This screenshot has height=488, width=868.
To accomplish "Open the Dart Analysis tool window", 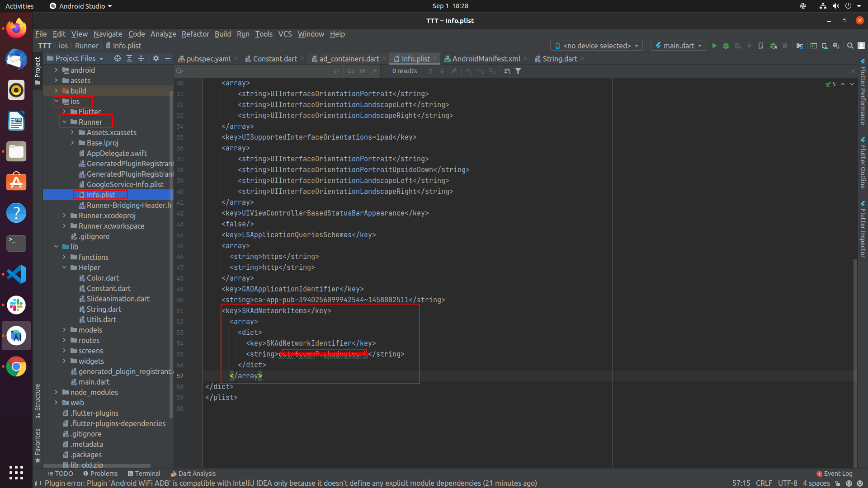I will [193, 474].
